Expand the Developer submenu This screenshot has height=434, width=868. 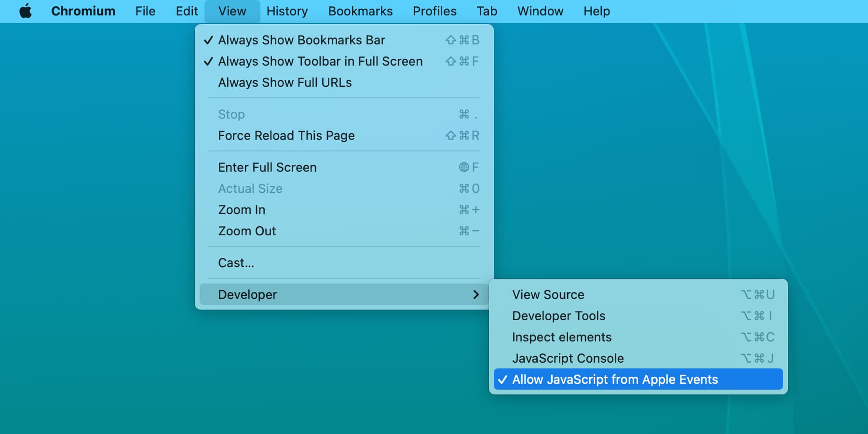tap(247, 294)
